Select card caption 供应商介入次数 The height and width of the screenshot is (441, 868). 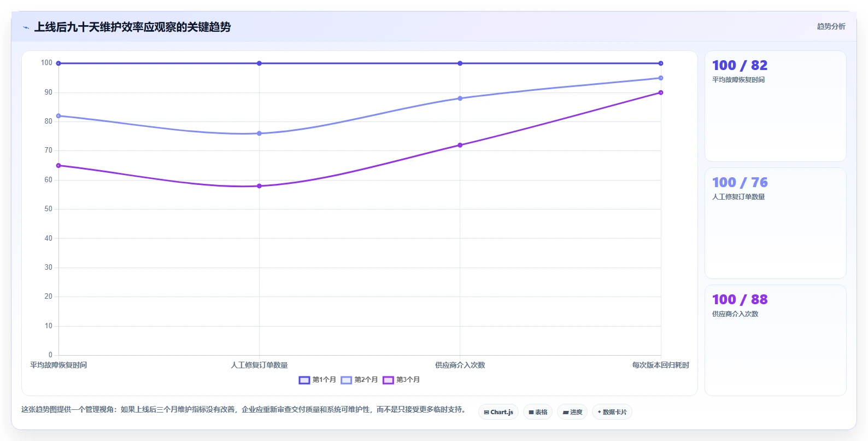pyautogui.click(x=735, y=314)
